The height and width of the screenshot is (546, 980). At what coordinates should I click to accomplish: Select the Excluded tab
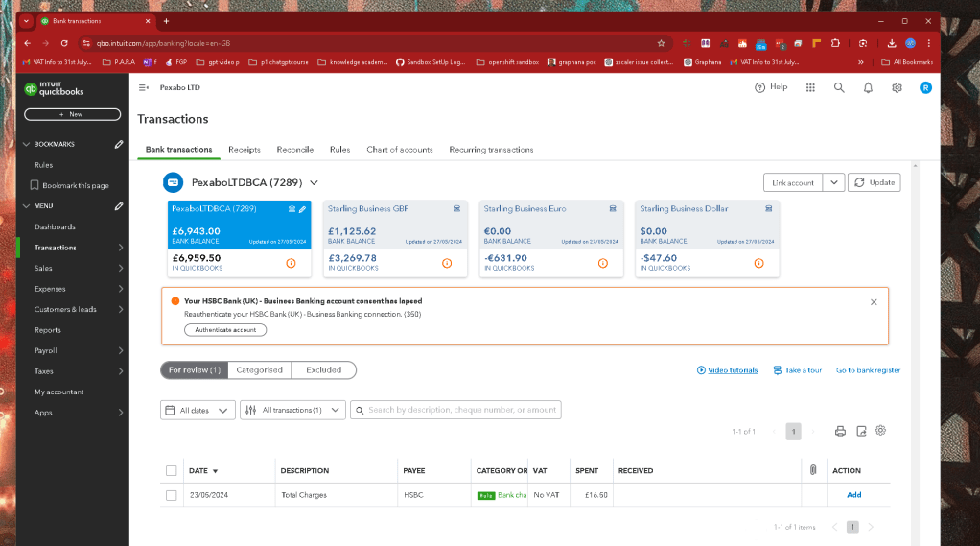pos(324,370)
